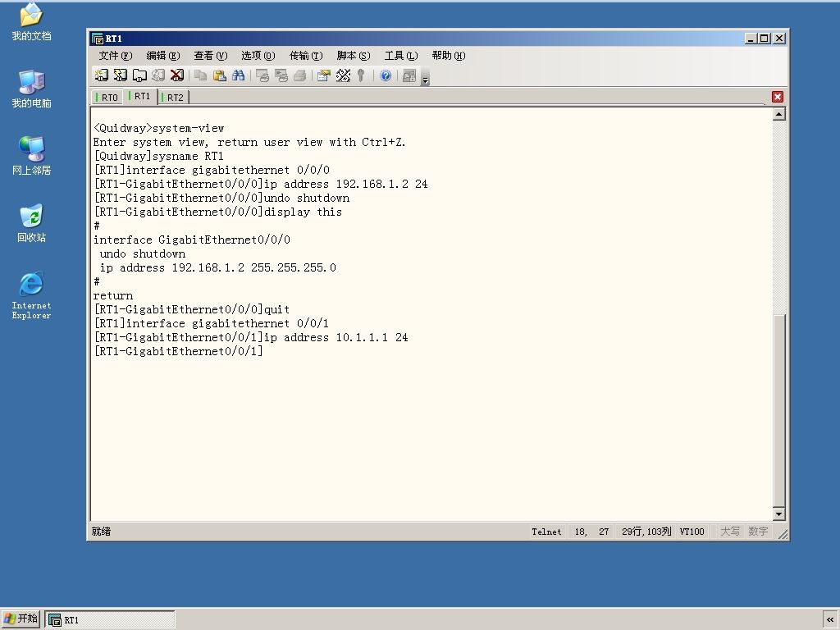Screen dimensions: 840x630
Task: Open the 帮助(H) menu
Action: pyautogui.click(x=449, y=56)
